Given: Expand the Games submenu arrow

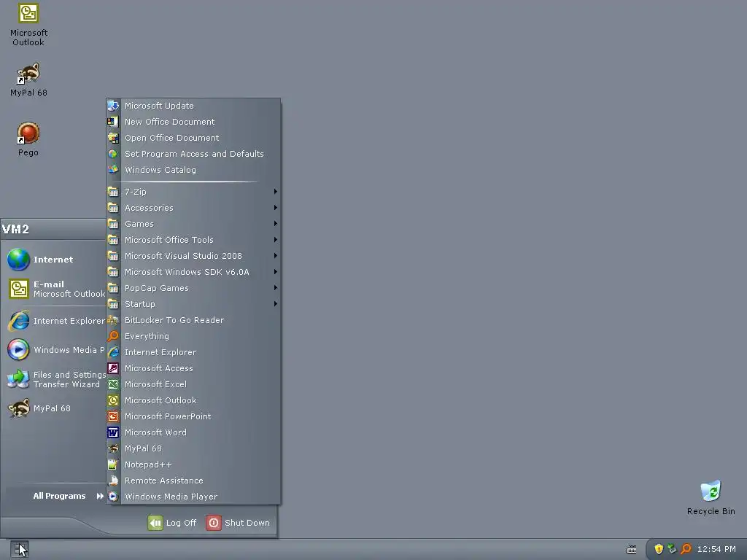Looking at the screenshot, I should pos(275,223).
